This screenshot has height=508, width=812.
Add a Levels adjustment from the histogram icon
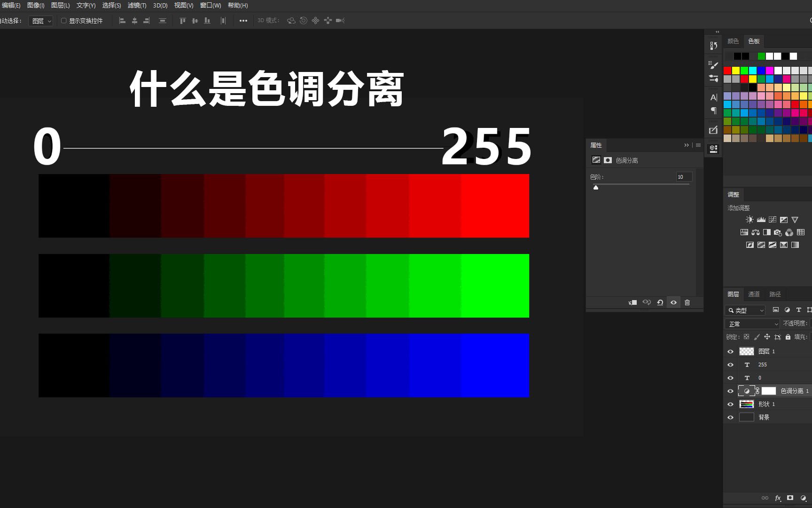pyautogui.click(x=761, y=220)
